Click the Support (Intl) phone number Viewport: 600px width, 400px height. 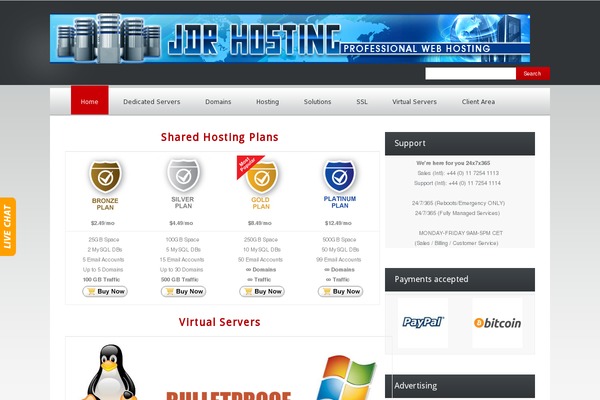point(457,183)
